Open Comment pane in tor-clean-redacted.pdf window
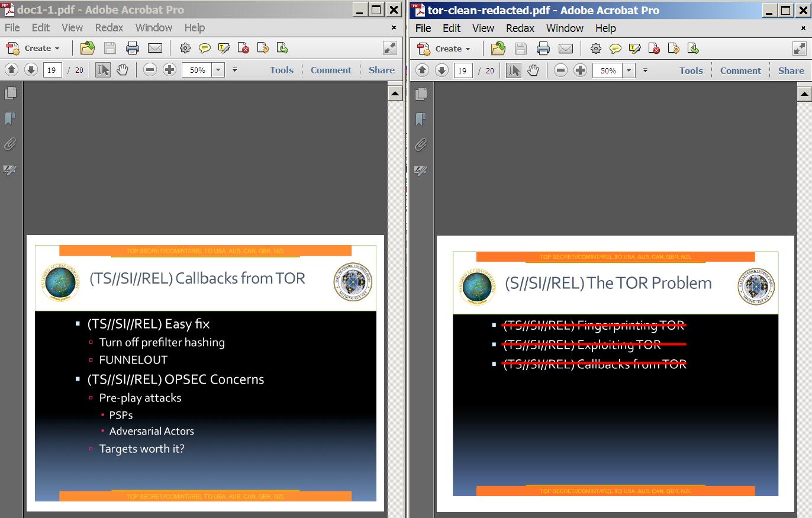The width and height of the screenshot is (812, 518). click(x=740, y=70)
